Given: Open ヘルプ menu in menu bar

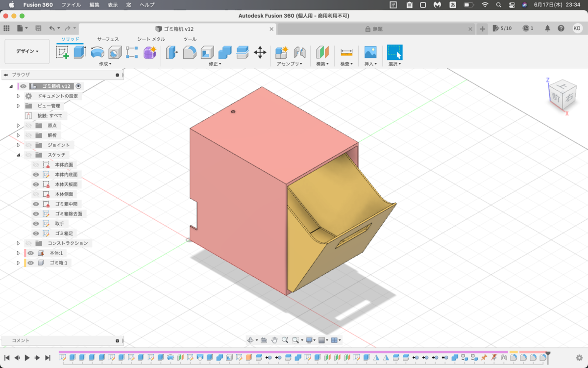Looking at the screenshot, I should tap(147, 5).
